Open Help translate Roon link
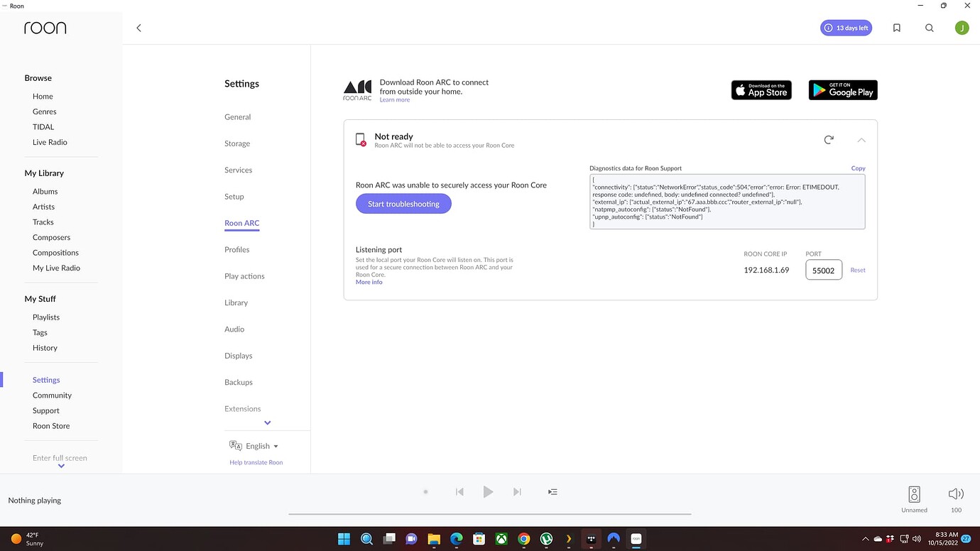 (256, 462)
